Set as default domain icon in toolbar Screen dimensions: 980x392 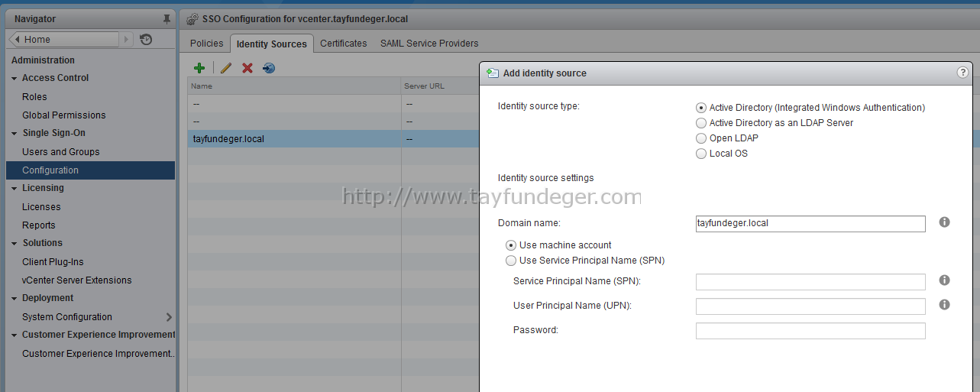tap(269, 68)
